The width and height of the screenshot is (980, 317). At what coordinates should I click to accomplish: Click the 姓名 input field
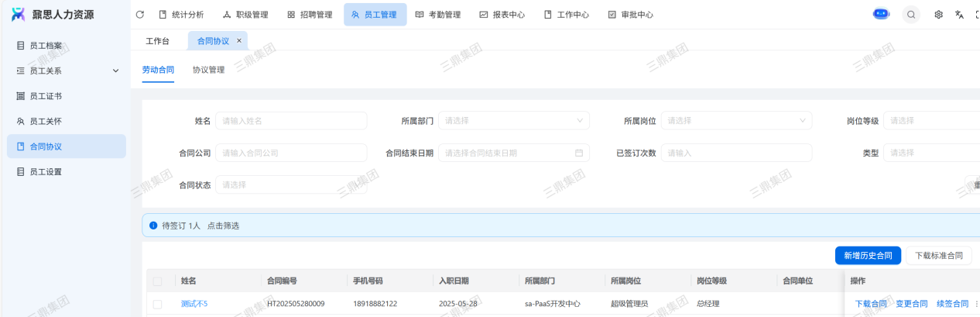(291, 121)
